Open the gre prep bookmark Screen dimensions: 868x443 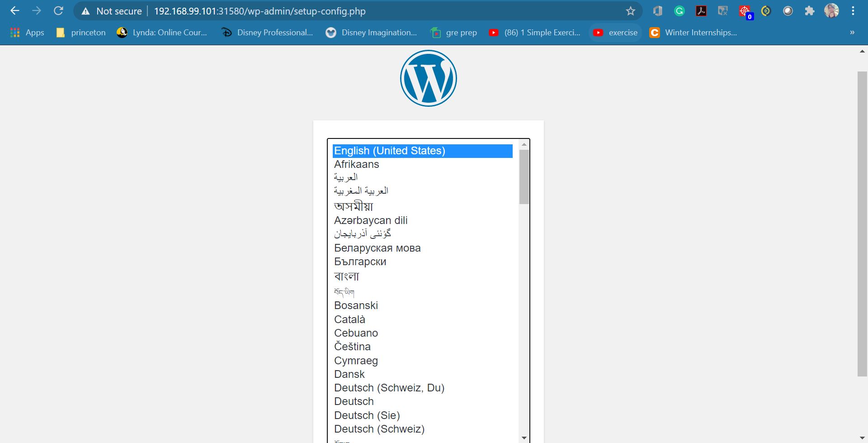point(454,33)
